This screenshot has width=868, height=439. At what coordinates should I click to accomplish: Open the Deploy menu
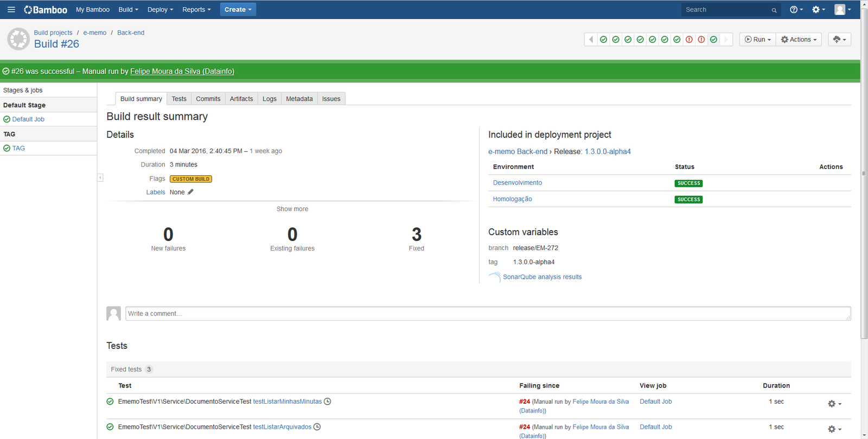pyautogui.click(x=161, y=10)
